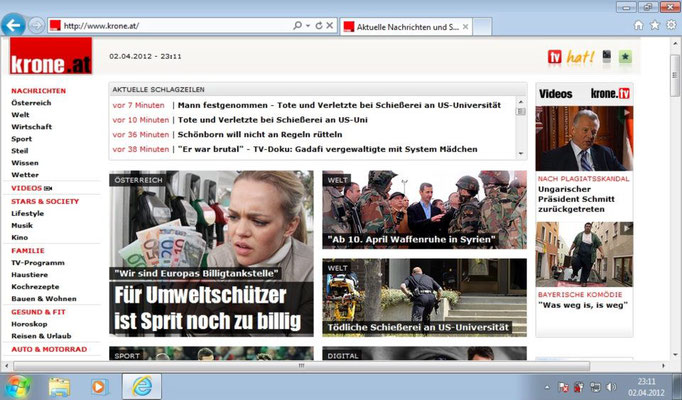Click the dark mobile icon in header
The width and height of the screenshot is (682, 400).
[607, 56]
